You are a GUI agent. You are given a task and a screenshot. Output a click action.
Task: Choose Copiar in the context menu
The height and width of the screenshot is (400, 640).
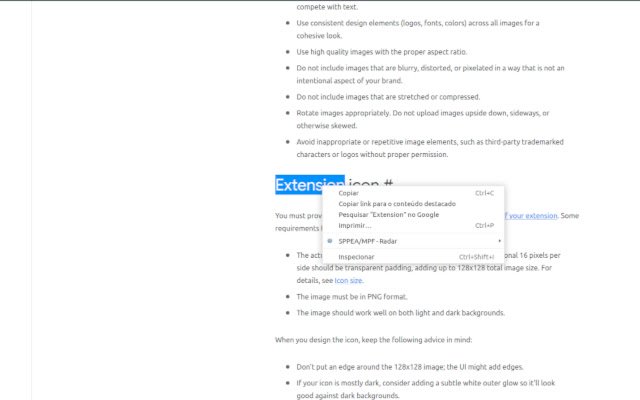click(x=413, y=193)
